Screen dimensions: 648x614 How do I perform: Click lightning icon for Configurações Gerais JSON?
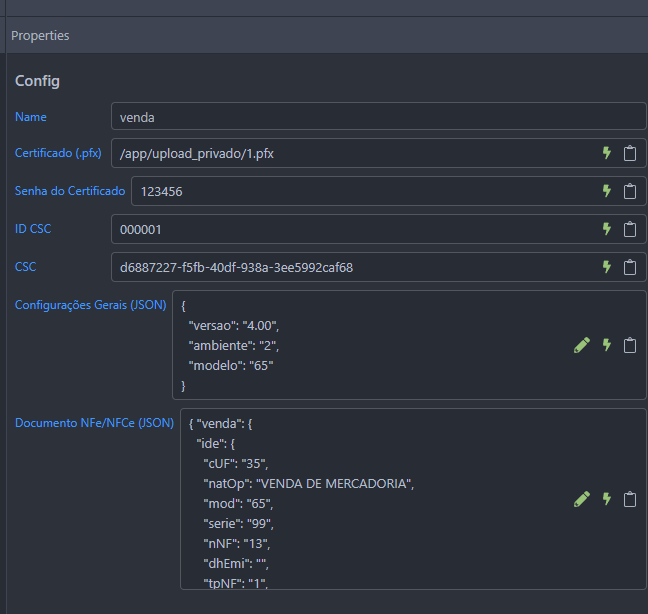pos(606,345)
